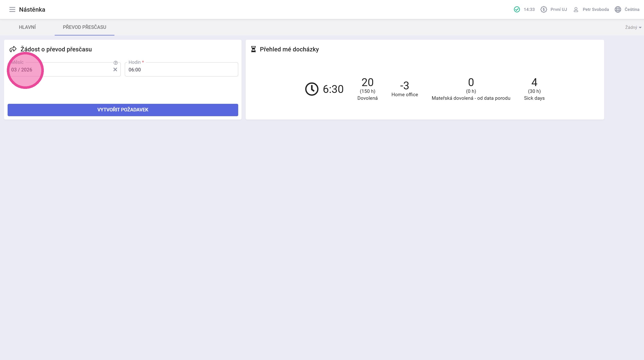Open the Petr Svoboda user menu
This screenshot has width=644, height=360.
click(x=595, y=9)
